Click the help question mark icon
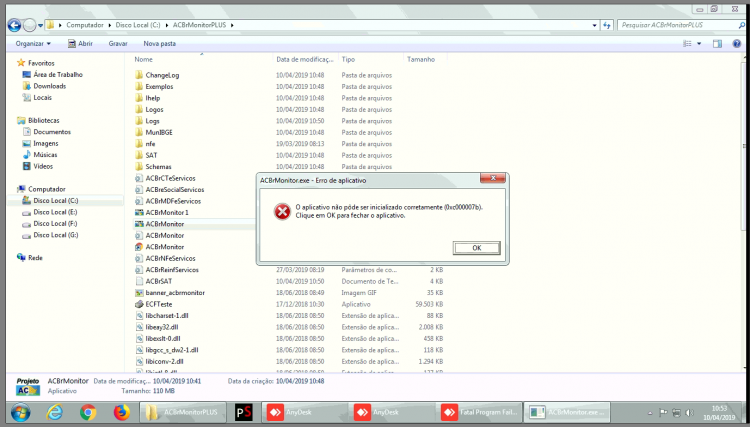 click(x=737, y=44)
